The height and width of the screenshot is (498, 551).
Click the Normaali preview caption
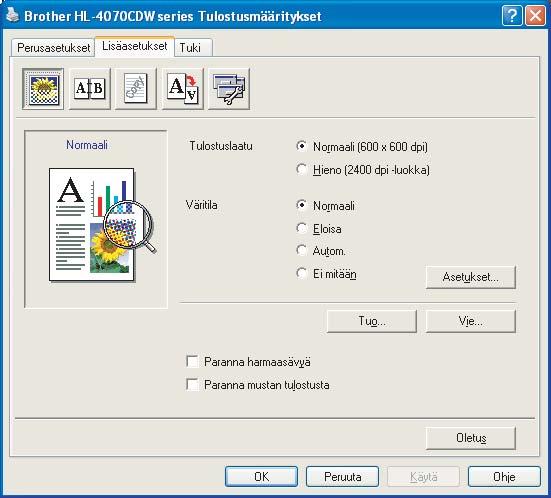tap(87, 145)
